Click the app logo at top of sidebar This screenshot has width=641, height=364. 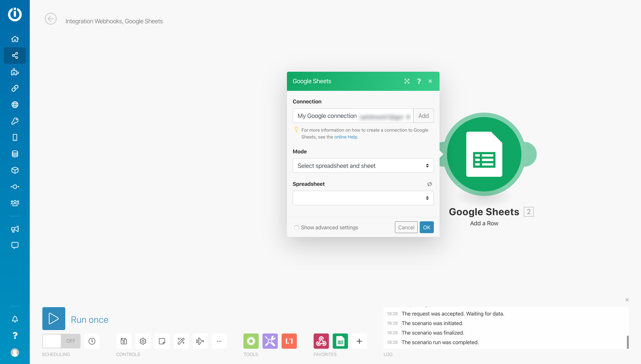pyautogui.click(x=15, y=14)
